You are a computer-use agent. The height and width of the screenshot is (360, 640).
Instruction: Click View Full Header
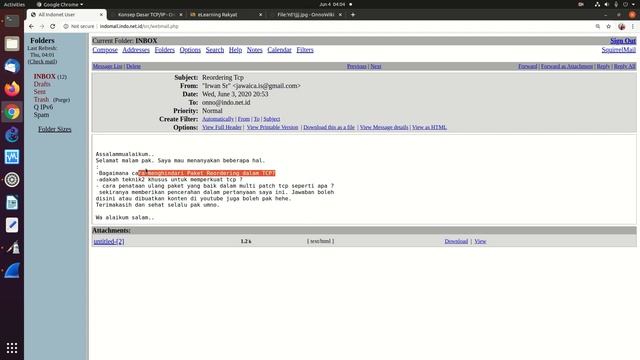(x=222, y=127)
